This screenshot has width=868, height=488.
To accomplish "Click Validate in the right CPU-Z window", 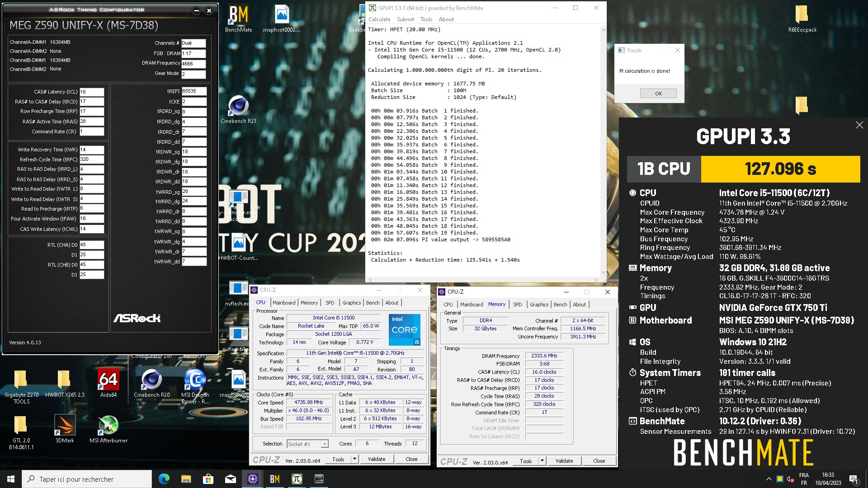I will (x=564, y=461).
